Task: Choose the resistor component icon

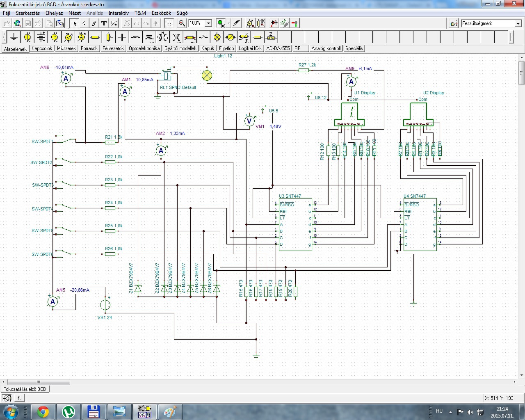Action: tap(95, 37)
